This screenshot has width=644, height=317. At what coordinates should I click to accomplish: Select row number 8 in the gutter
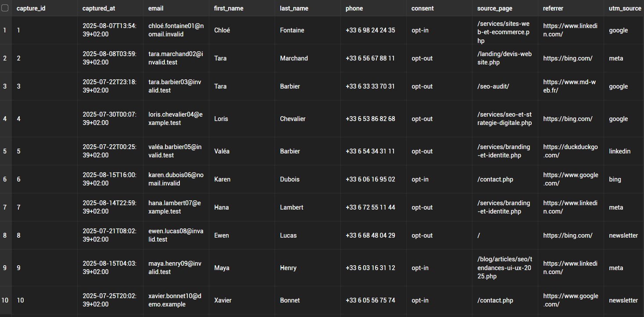[5, 235]
